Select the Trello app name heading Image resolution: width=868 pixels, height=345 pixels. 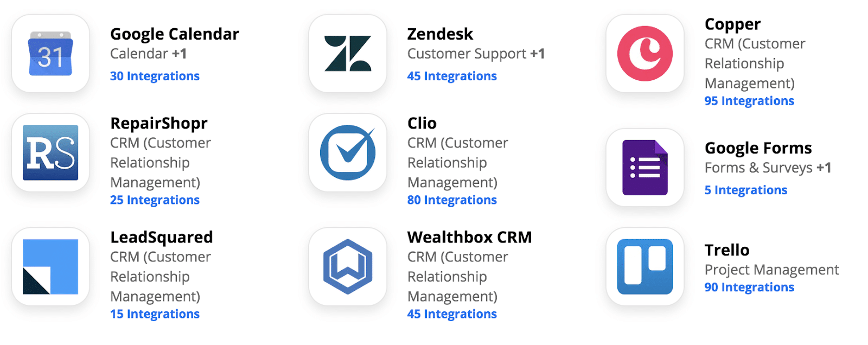(727, 250)
